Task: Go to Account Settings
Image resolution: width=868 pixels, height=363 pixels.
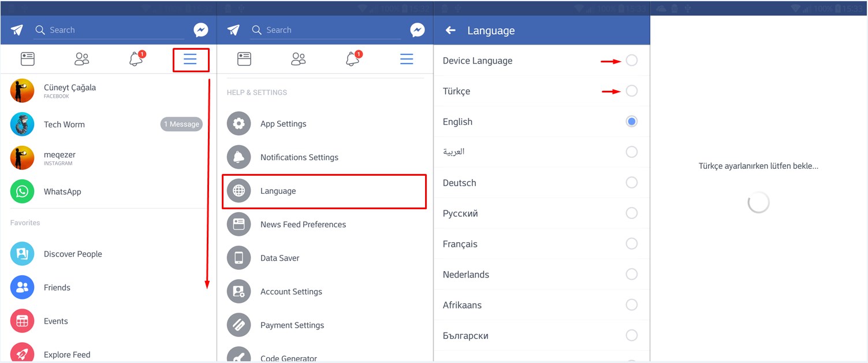Action: coord(291,291)
